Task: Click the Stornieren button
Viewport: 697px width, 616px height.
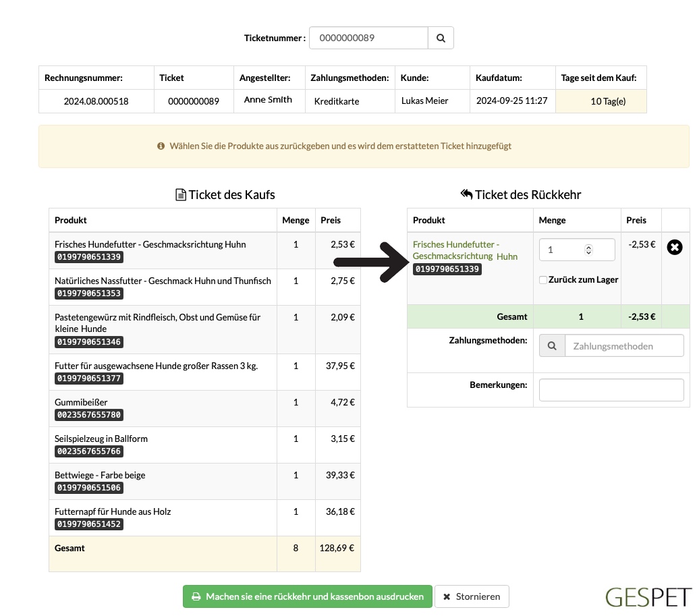Action: 472,596
